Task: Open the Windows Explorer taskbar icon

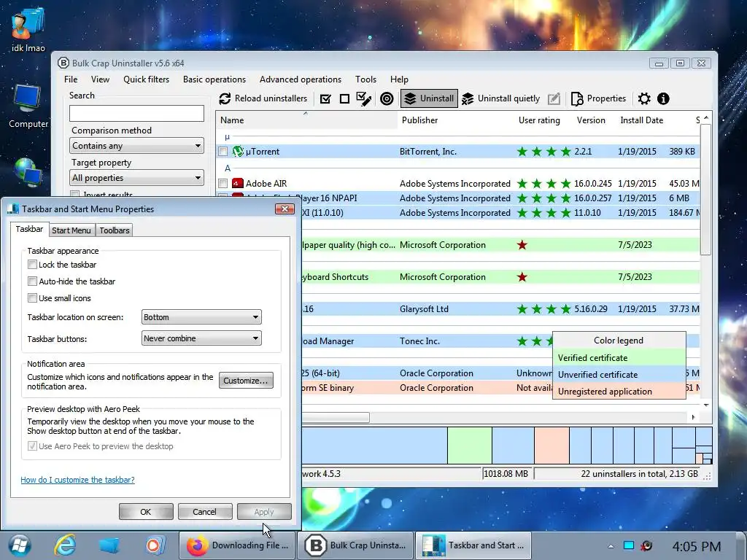Action: click(x=109, y=545)
